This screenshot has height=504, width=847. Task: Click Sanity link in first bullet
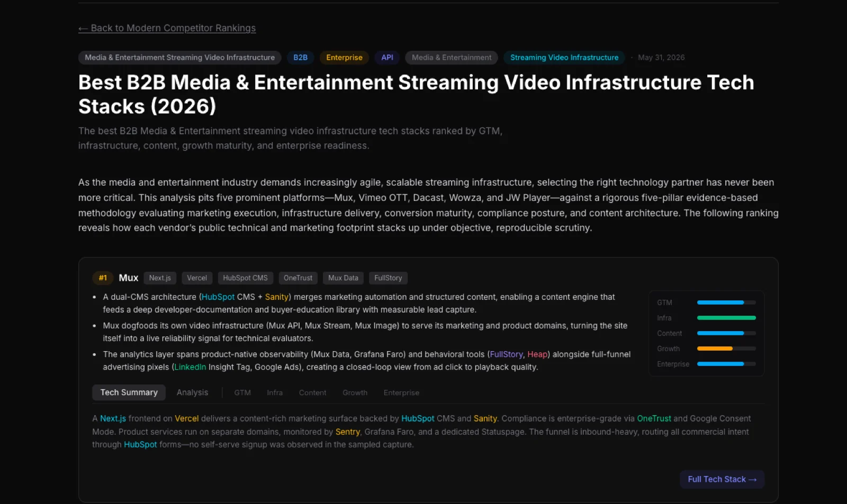point(276,297)
